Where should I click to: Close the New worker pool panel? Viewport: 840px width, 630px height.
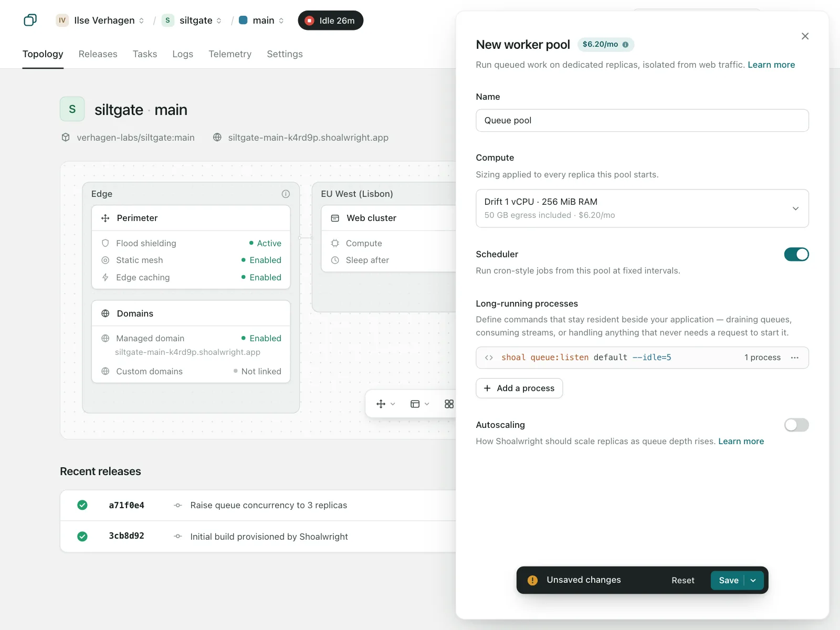805,36
